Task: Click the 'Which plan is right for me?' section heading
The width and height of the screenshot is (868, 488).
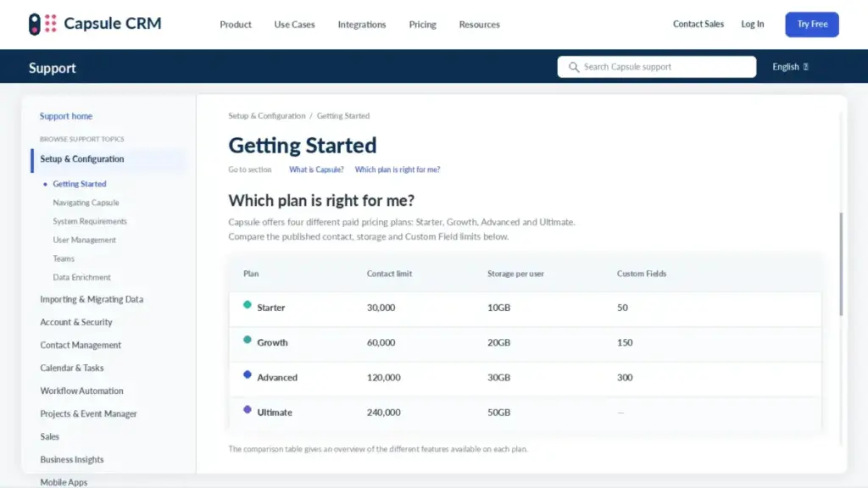Action: tap(321, 200)
